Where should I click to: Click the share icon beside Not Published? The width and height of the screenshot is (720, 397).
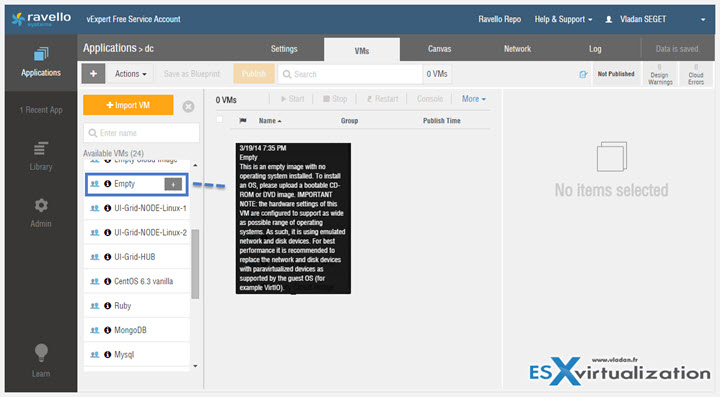pyautogui.click(x=583, y=74)
